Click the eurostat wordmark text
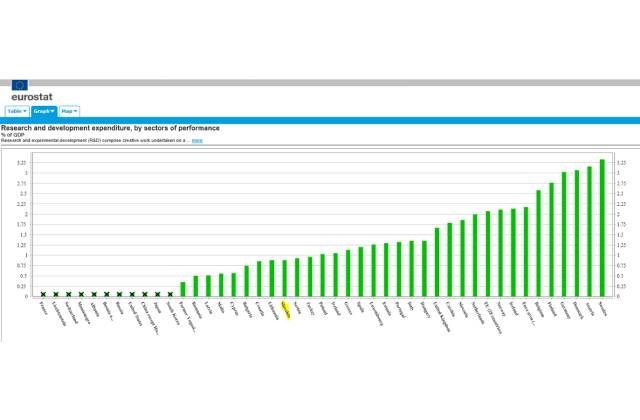 click(x=32, y=98)
